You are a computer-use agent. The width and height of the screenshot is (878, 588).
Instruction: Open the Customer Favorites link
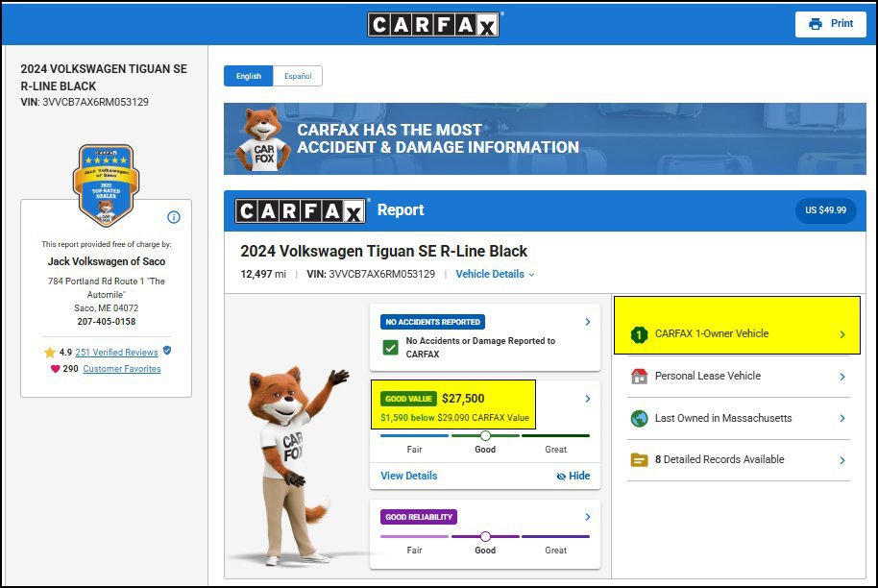121,369
